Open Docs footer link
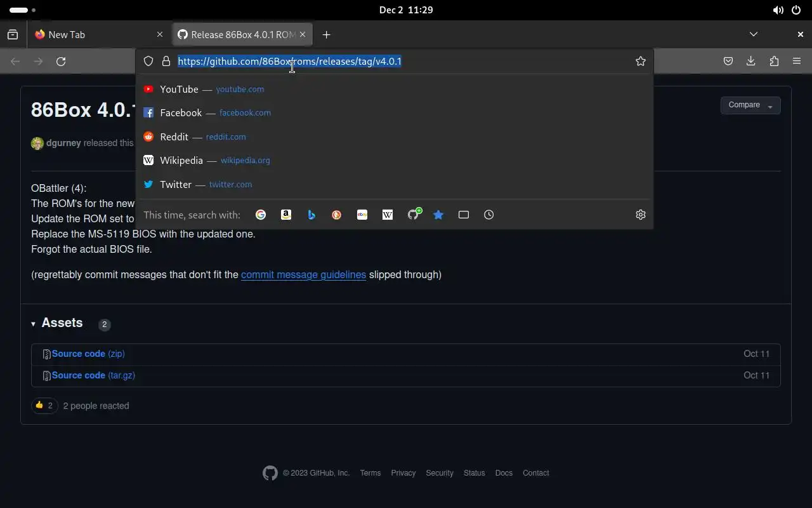The width and height of the screenshot is (812, 508). [x=504, y=473]
